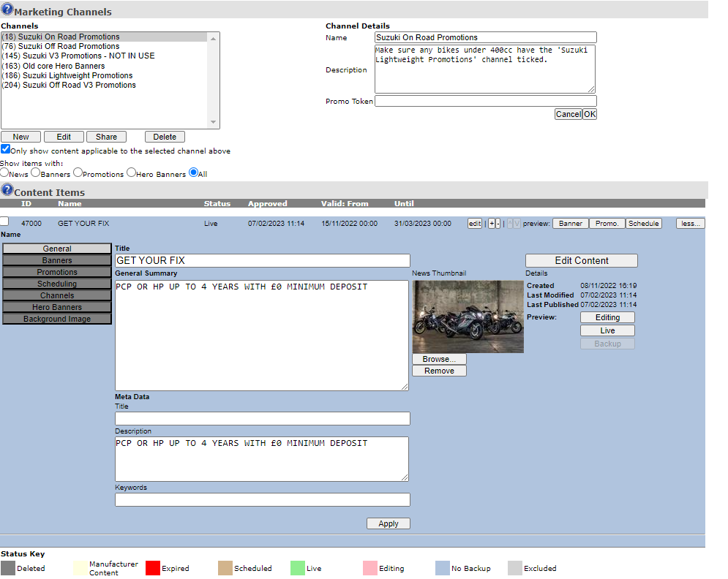Image resolution: width=728 pixels, height=579 pixels.
Task: Select Suzuki Lightweight Promotions channel
Action: (x=78, y=75)
